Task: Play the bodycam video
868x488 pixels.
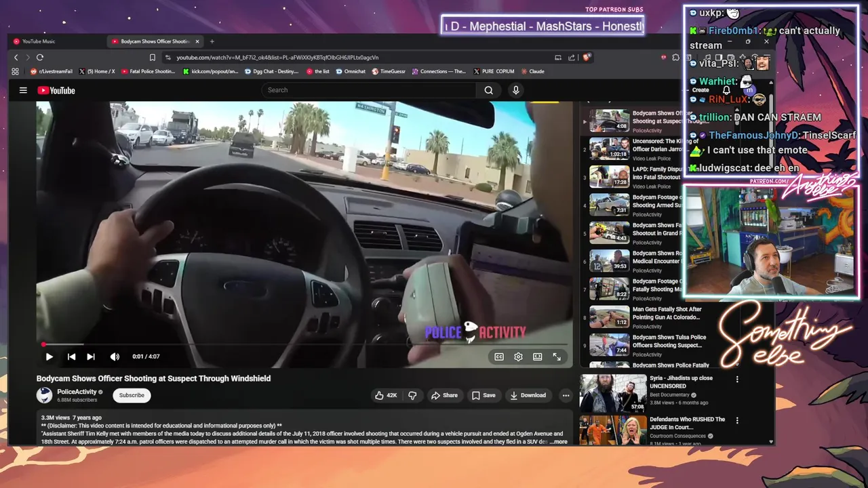Action: pos(49,357)
